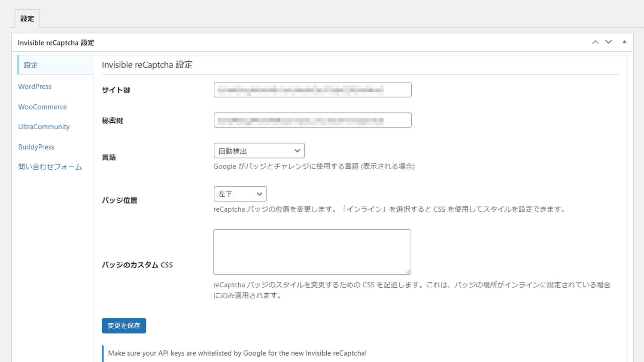Click the move panel down chevron icon
The image size is (644, 362).
[608, 42]
